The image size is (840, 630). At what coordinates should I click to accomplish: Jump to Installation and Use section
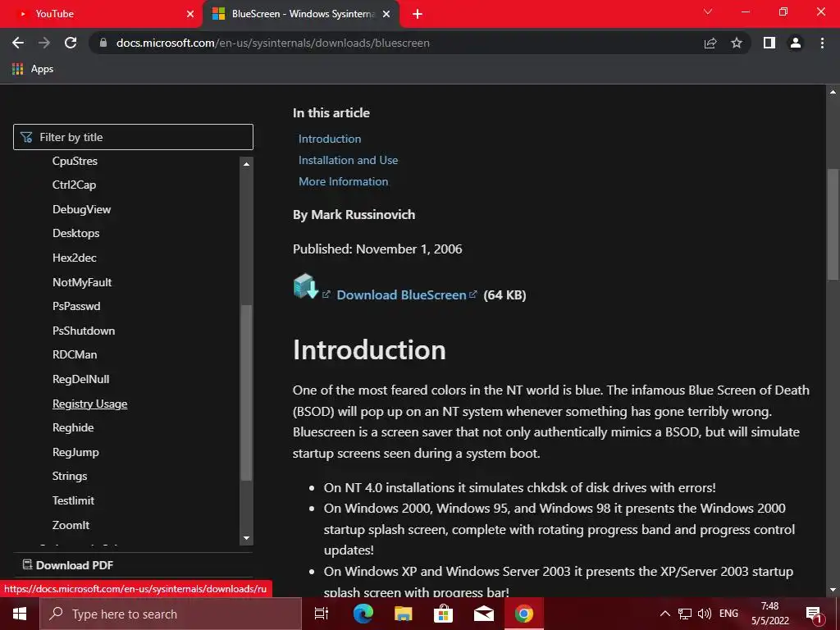coord(348,160)
